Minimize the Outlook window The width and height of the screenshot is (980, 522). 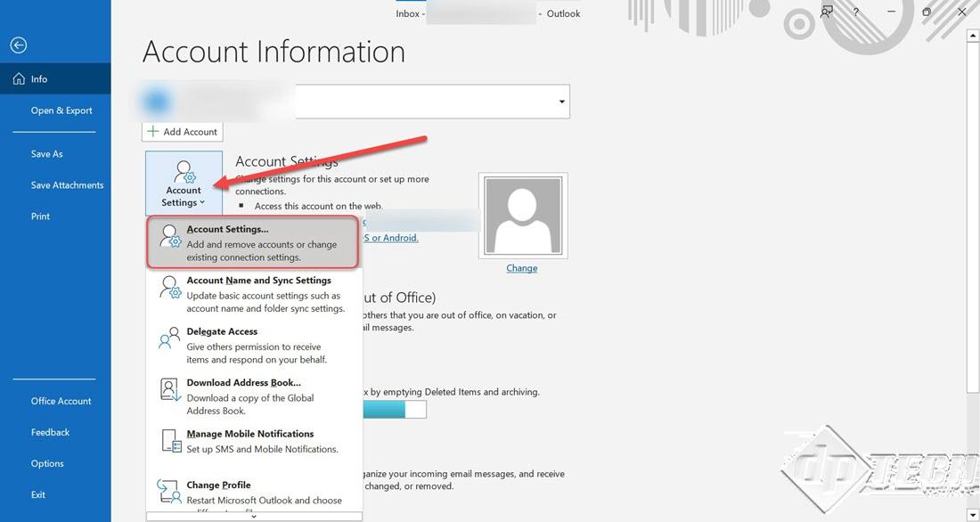click(891, 12)
